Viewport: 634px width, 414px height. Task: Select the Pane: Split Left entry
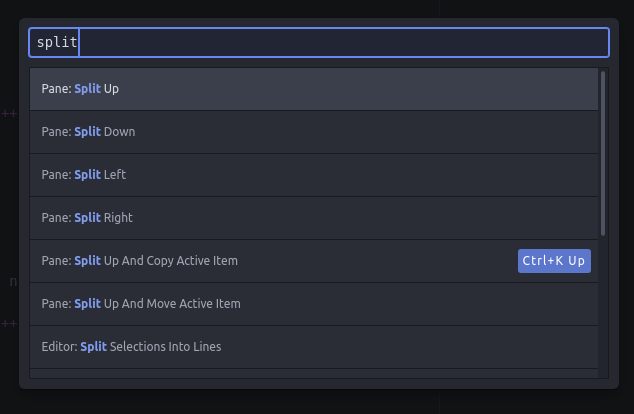coord(84,175)
